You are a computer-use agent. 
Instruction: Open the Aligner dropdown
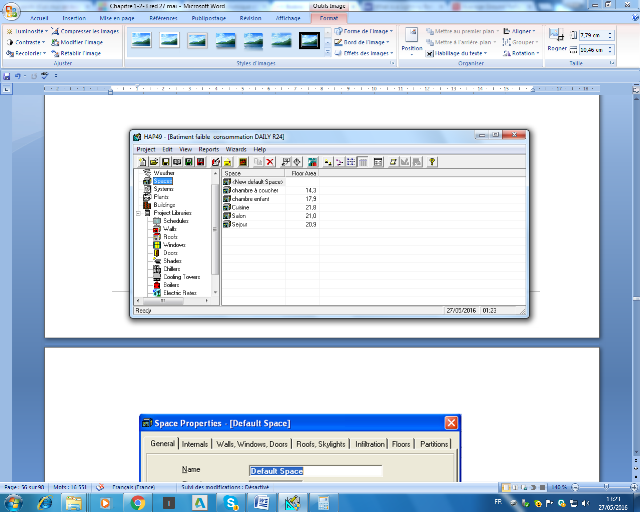point(519,31)
